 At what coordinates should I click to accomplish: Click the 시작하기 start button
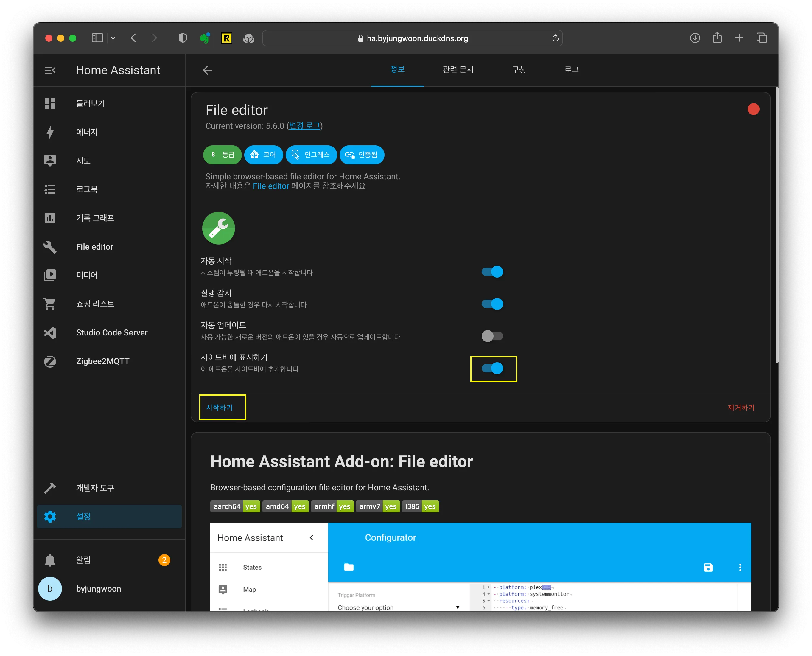(x=219, y=407)
